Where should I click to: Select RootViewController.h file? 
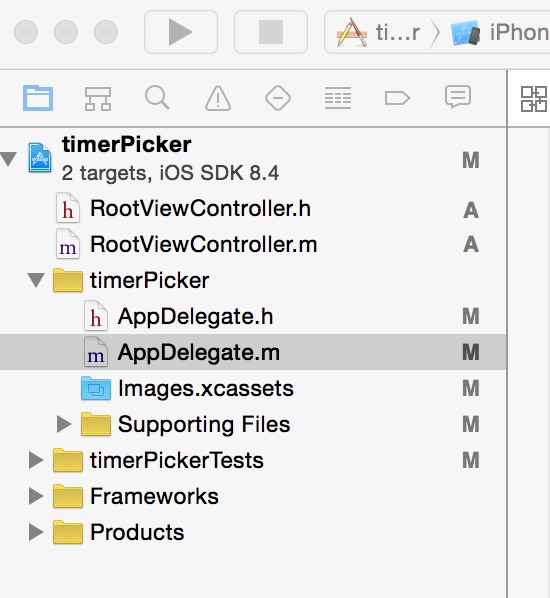(253, 209)
